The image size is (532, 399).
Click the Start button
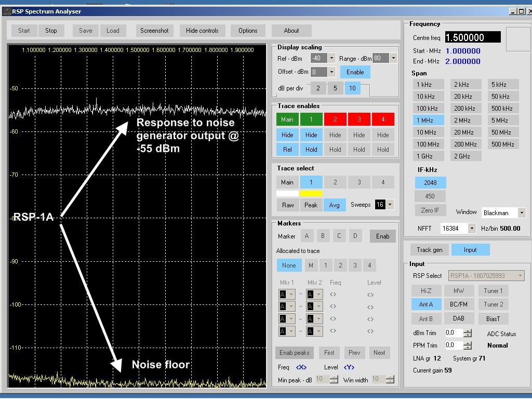pyautogui.click(x=24, y=31)
